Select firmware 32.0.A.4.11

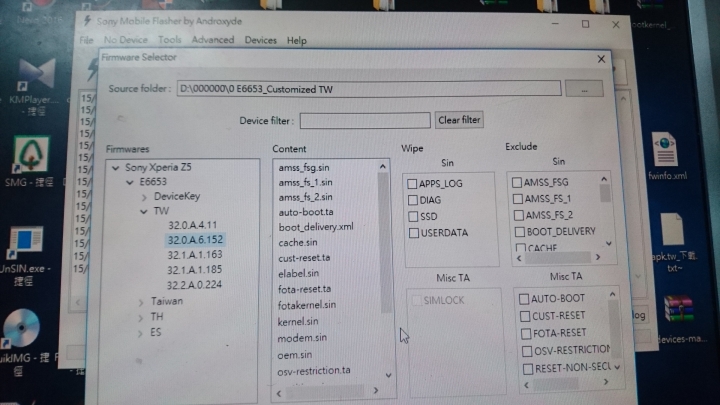click(192, 225)
